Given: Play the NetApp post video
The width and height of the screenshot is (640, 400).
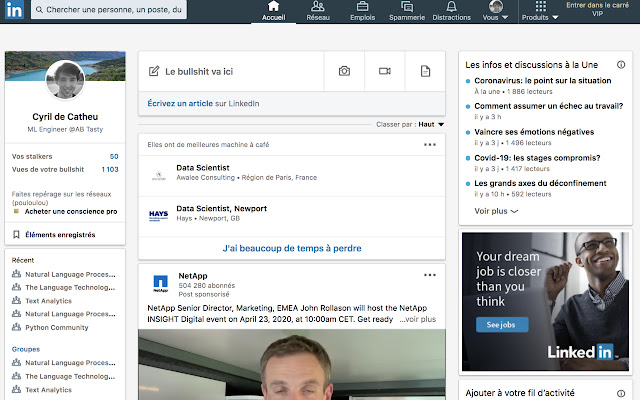Looking at the screenshot, I should point(292,364).
